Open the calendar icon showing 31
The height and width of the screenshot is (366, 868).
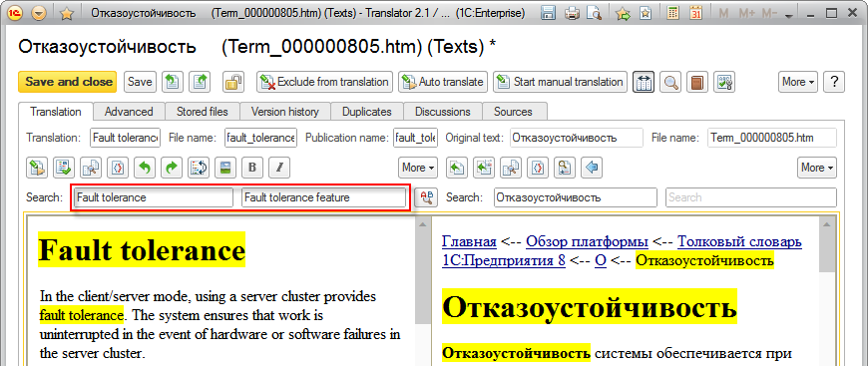(696, 13)
